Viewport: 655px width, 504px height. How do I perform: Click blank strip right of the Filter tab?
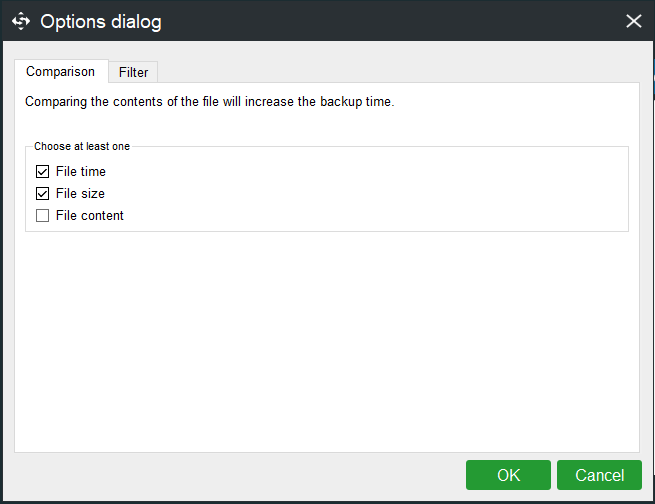coord(397,71)
